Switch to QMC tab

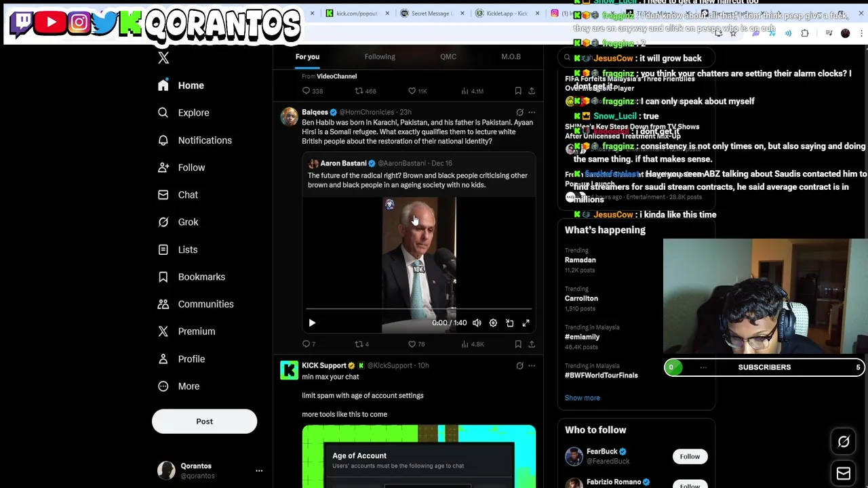point(448,57)
